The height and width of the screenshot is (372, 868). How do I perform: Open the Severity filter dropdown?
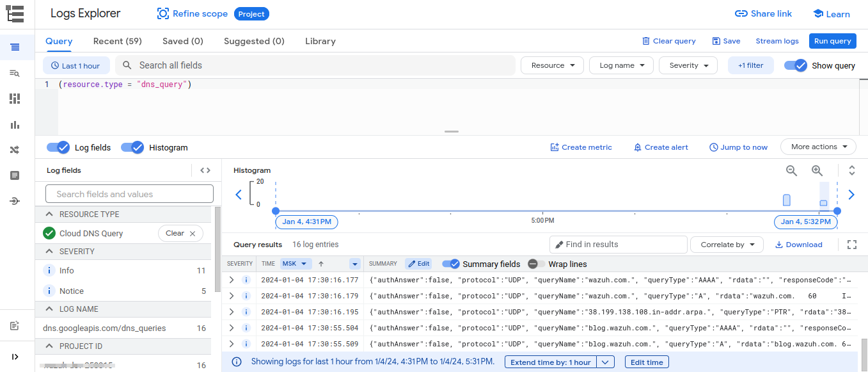click(x=688, y=65)
